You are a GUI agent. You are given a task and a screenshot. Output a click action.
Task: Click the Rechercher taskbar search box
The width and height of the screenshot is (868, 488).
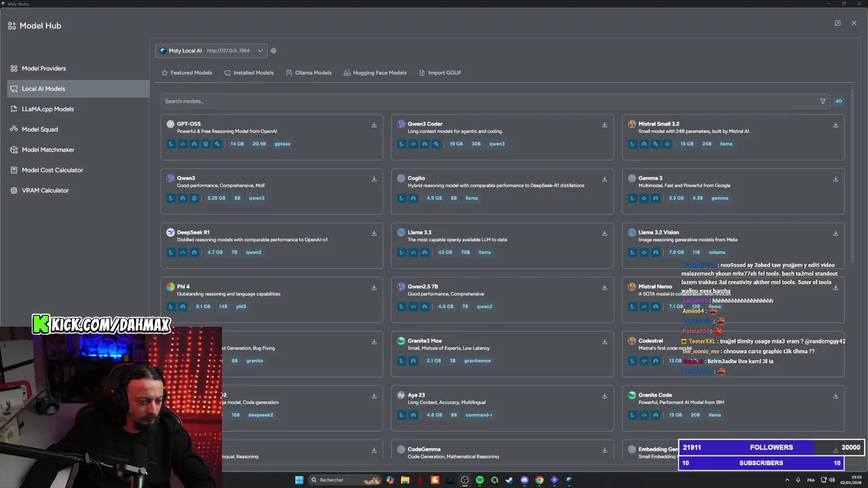tap(344, 480)
